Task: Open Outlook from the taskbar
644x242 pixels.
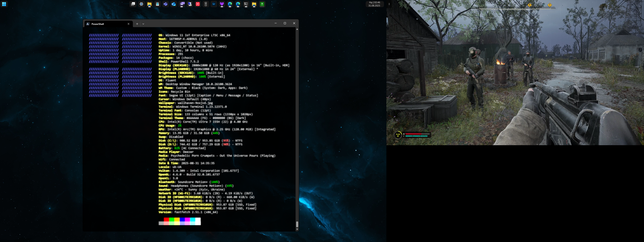Action: [173, 4]
